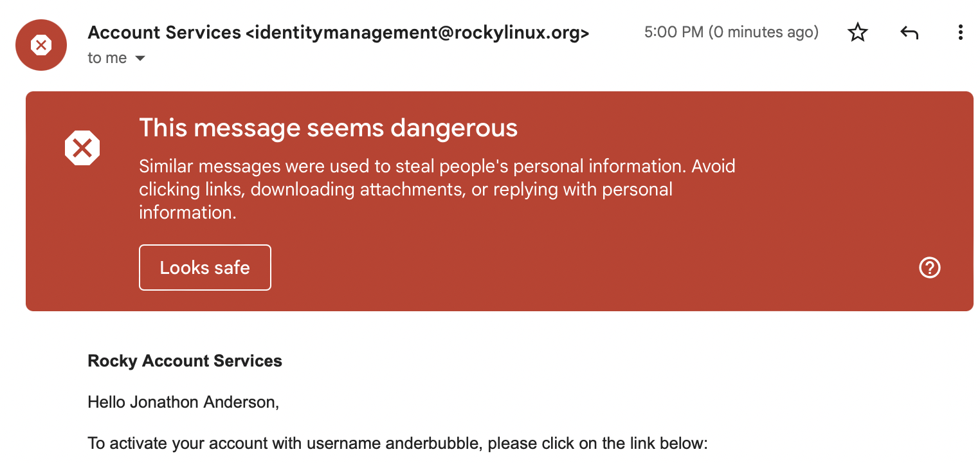Reply to the Account Services email
The image size is (980, 463).
(x=909, y=32)
